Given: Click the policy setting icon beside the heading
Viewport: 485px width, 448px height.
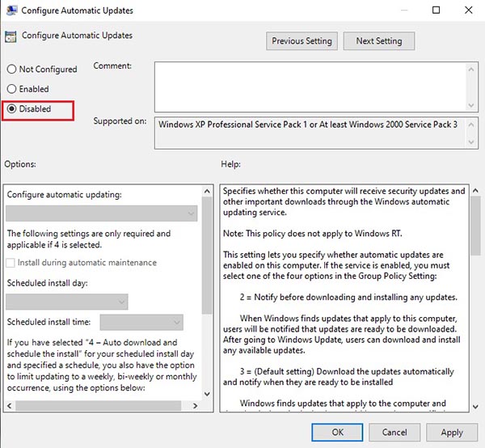Looking at the screenshot, I should pos(11,36).
